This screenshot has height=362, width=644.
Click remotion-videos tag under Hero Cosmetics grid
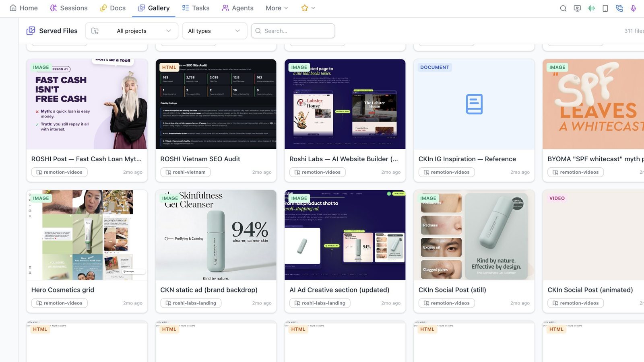coord(60,303)
